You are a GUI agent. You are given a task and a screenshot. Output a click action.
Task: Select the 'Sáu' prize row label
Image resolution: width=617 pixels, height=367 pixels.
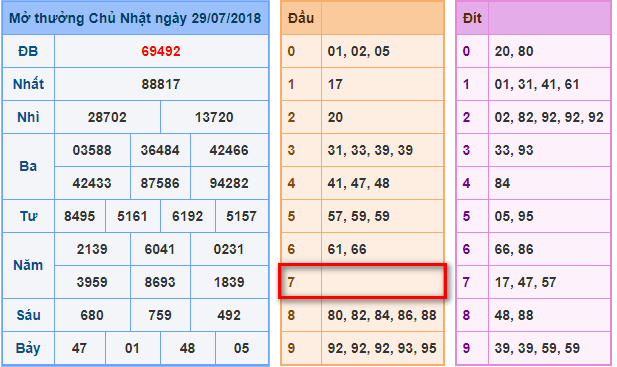[28, 315]
